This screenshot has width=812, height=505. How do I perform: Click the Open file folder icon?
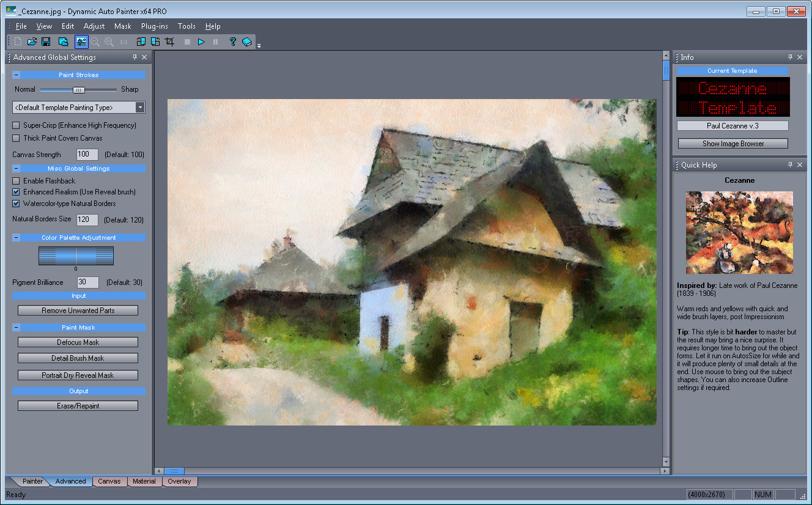coord(32,42)
